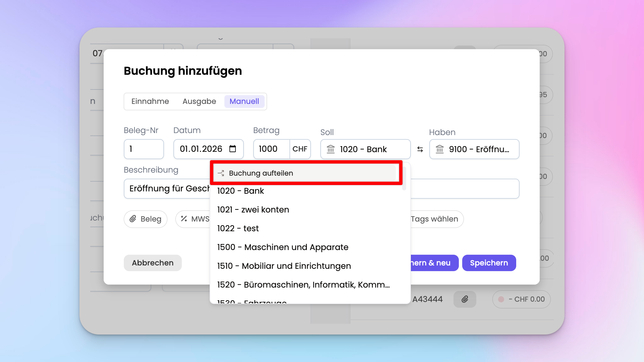Click the paperclip icon next to A43444
Image resolution: width=644 pixels, height=362 pixels.
[465, 299]
